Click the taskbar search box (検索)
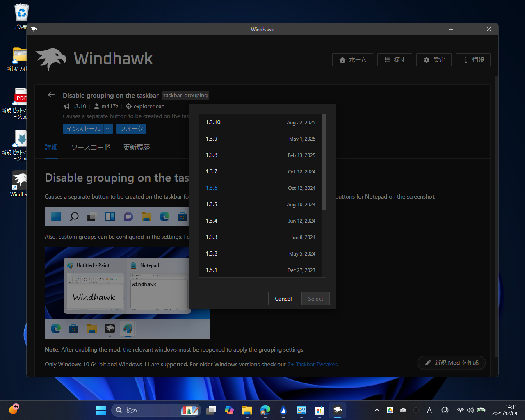 pos(156,410)
